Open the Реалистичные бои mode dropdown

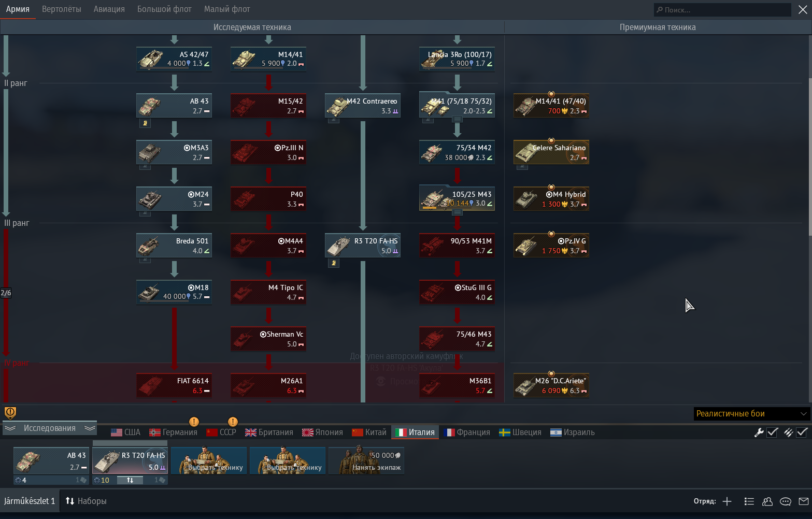pyautogui.click(x=751, y=414)
